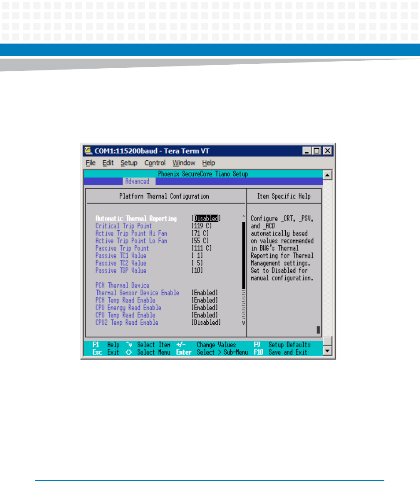Image resolution: width=420 pixels, height=504 pixels.
Task: Click the Tera Term VT title bar icon
Action: point(88,151)
